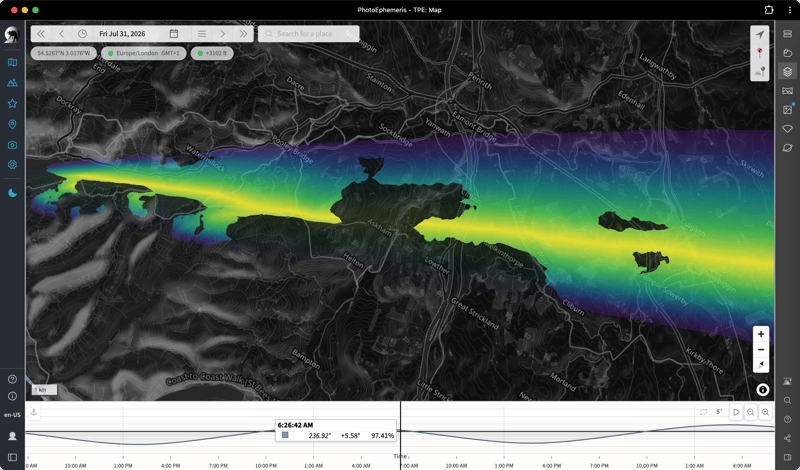Jump forward with the double-right arrows button
This screenshot has height=470, width=800.
click(243, 34)
